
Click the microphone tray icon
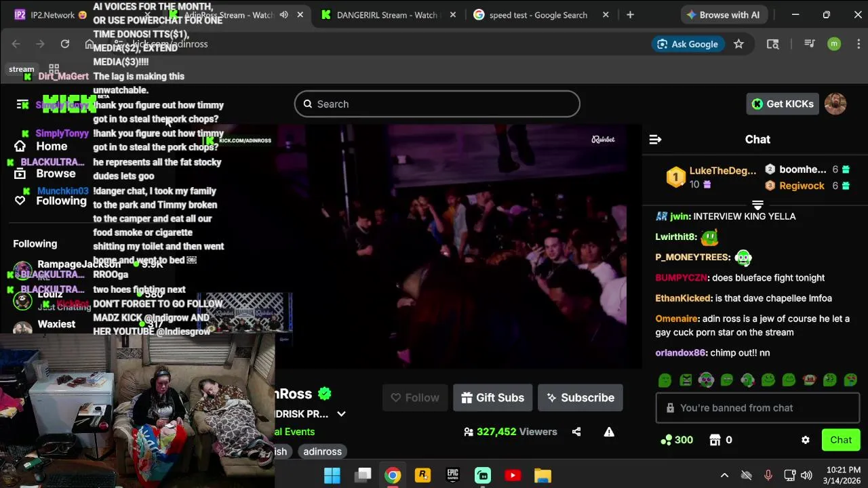(768, 475)
